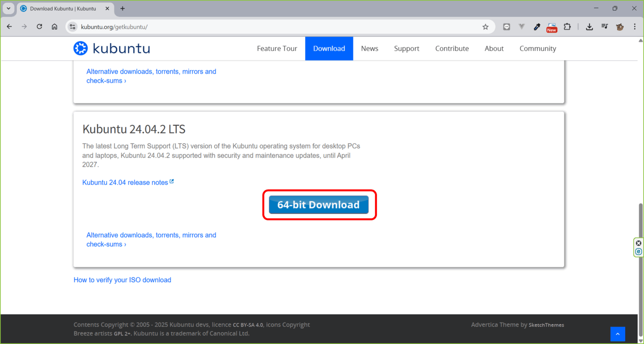This screenshot has height=344, width=644.
Task: Open the media playback controls icon
Action: click(605, 26)
